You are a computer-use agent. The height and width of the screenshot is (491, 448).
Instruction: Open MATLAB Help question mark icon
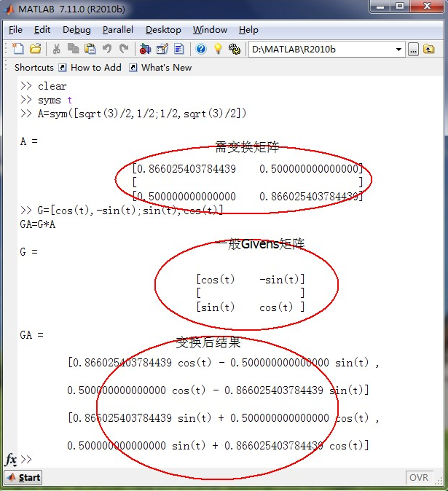(201, 49)
